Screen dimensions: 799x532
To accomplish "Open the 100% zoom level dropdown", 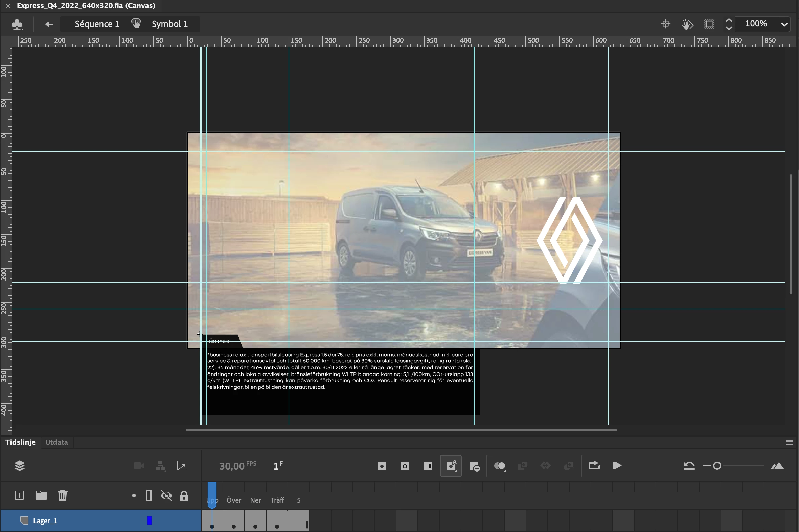I will 784,24.
